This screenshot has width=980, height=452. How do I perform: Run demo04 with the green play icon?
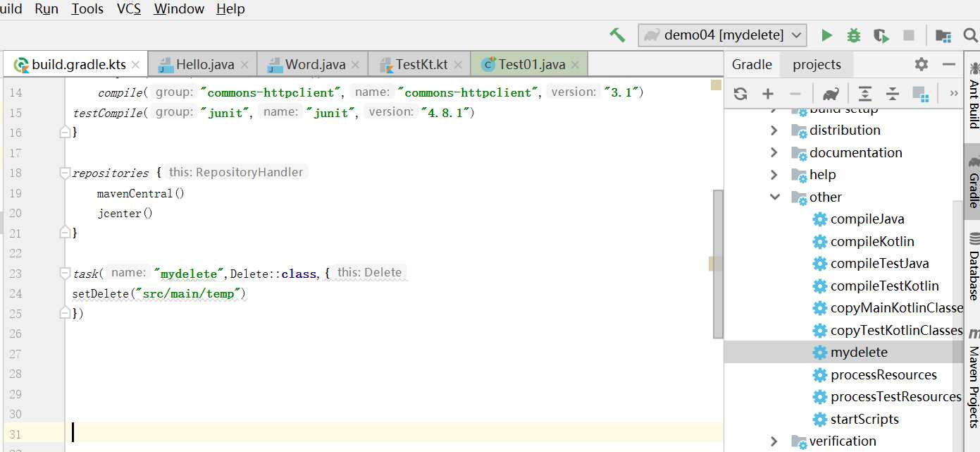826,35
